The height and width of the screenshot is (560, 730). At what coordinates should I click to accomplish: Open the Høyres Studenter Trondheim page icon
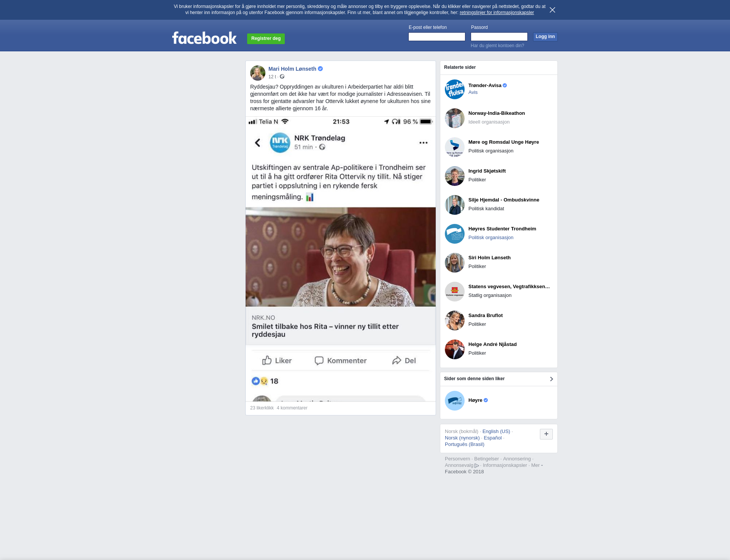point(454,234)
